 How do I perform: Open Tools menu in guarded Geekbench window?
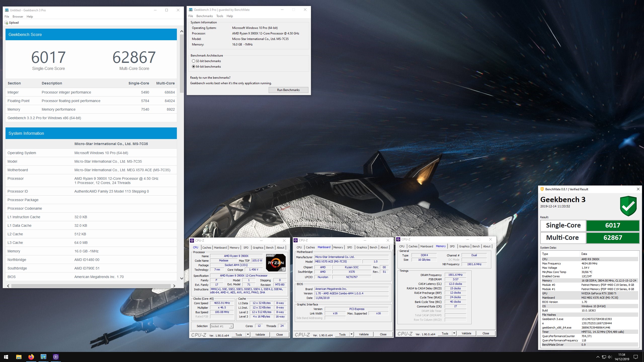point(220,16)
